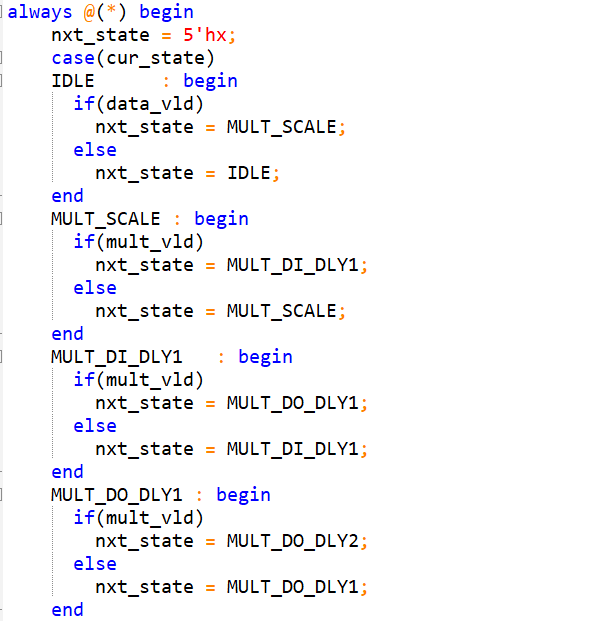Click the 'always' keyword on the first line
The height and width of the screenshot is (621, 591).
point(40,13)
